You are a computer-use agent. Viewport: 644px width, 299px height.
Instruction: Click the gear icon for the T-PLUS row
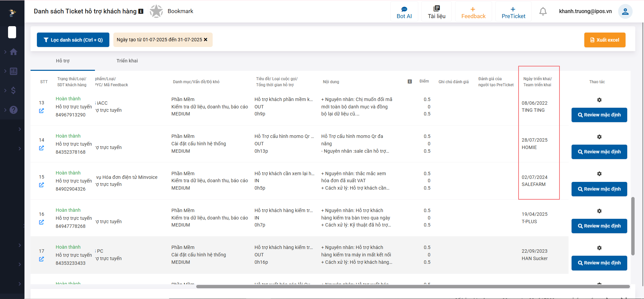coord(599,211)
